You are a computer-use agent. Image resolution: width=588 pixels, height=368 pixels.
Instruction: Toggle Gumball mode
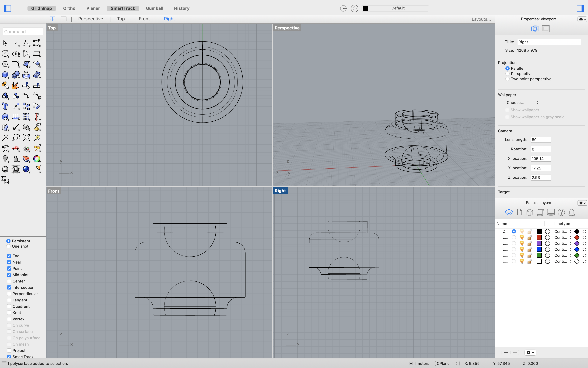pos(155,8)
